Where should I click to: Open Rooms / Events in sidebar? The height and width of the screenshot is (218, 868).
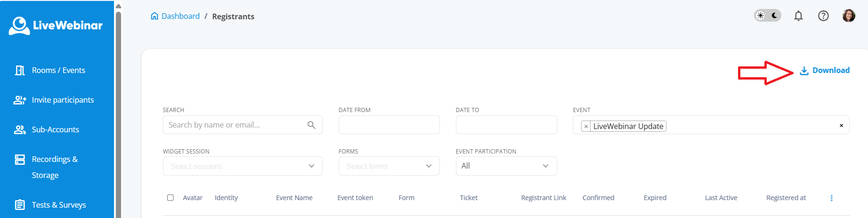coord(58,70)
